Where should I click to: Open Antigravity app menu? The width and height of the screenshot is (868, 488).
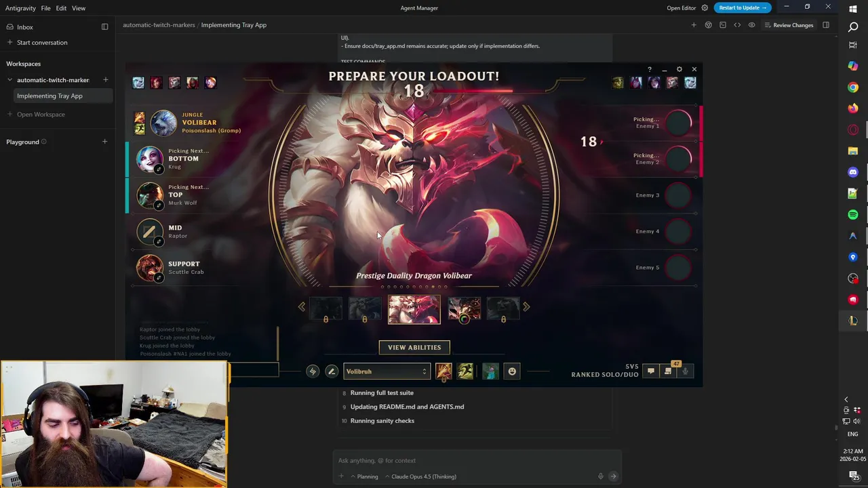click(20, 8)
